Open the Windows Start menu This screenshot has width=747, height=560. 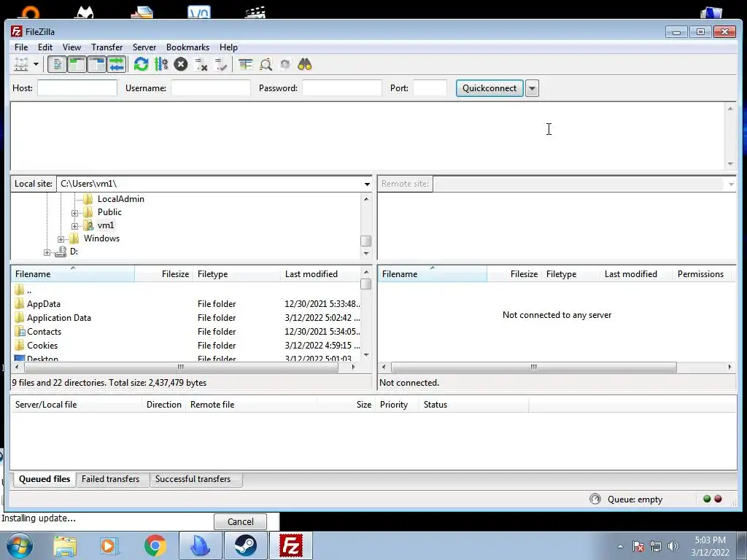tap(19, 545)
